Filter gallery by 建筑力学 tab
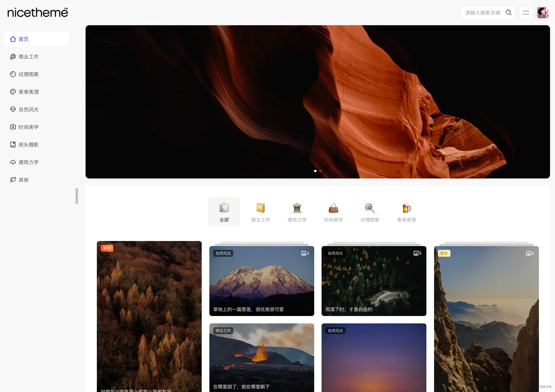The image size is (555, 392). tap(297, 212)
